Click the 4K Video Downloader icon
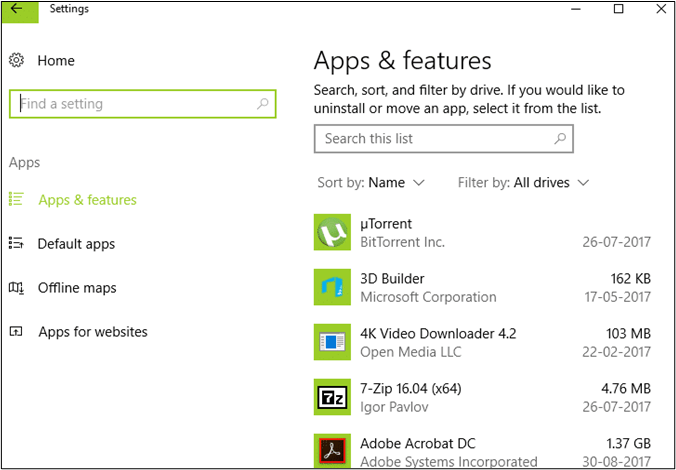The height and width of the screenshot is (470, 676). 331,342
